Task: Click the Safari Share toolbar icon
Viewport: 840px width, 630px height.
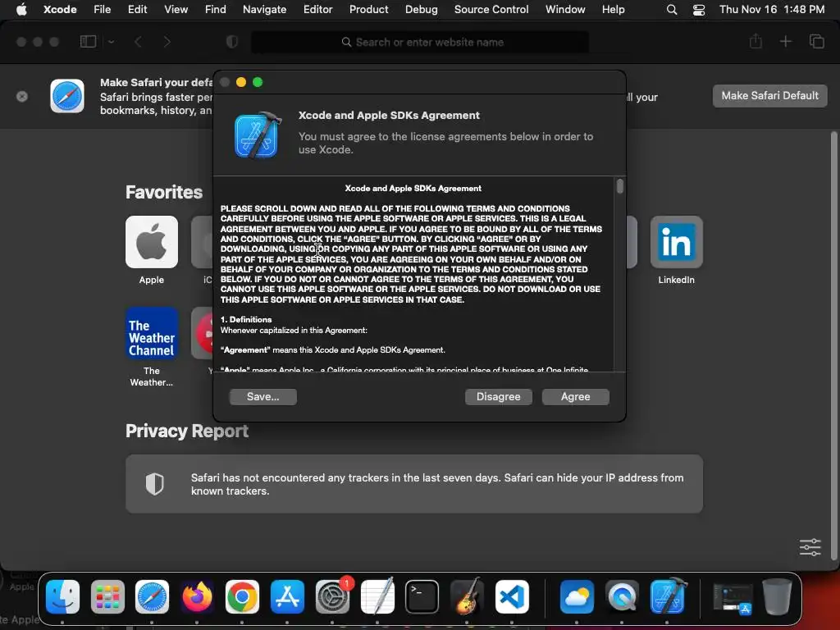Action: click(x=756, y=41)
